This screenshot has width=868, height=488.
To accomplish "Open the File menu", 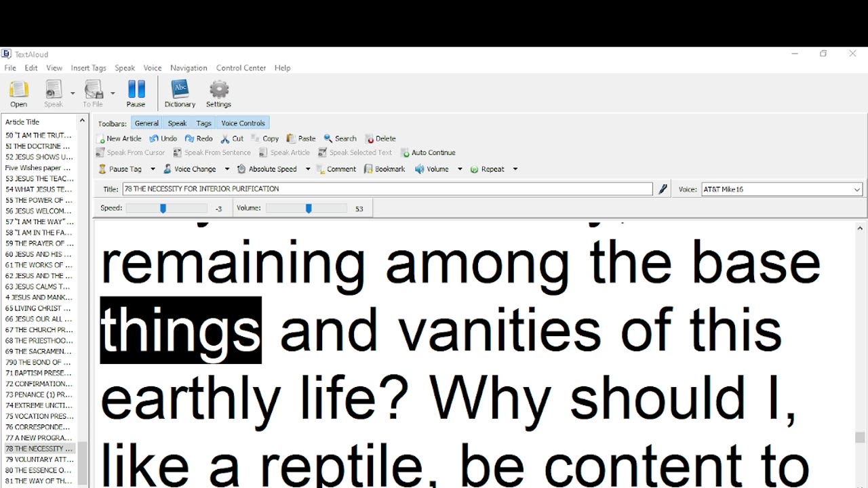I will click(10, 68).
